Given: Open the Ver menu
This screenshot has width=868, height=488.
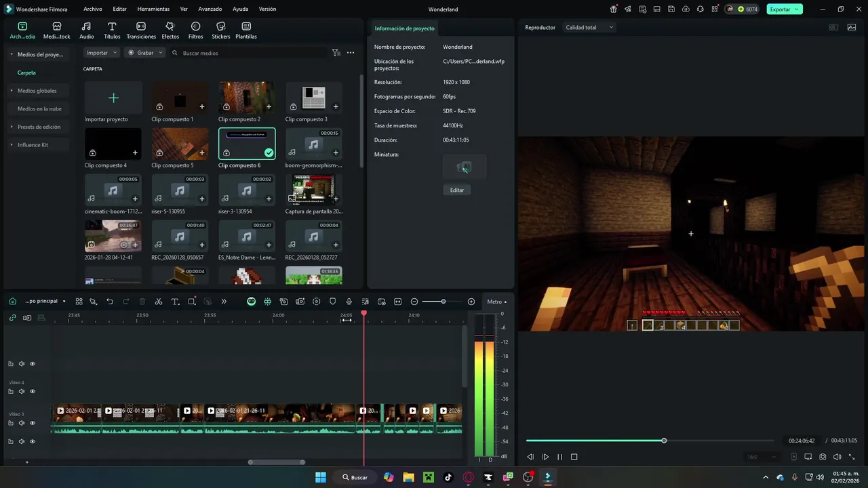Looking at the screenshot, I should click(x=184, y=9).
